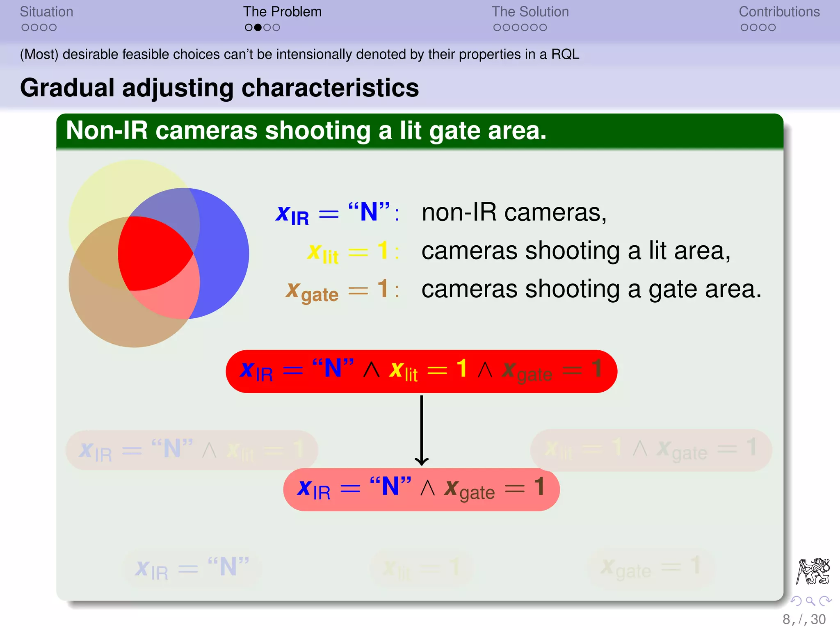Select last dot under The Solution
Viewport: 840px width, 630px height.
click(x=543, y=27)
